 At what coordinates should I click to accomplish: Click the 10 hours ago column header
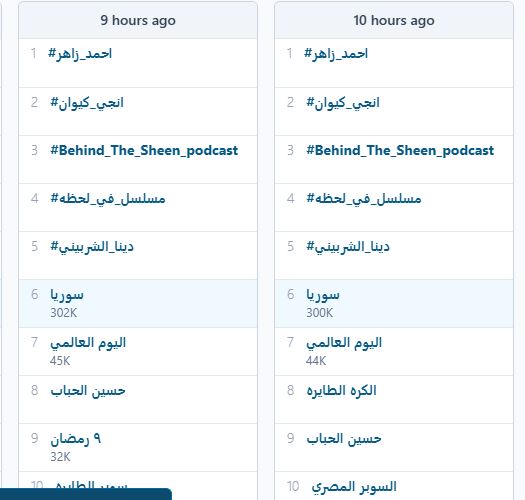click(394, 20)
